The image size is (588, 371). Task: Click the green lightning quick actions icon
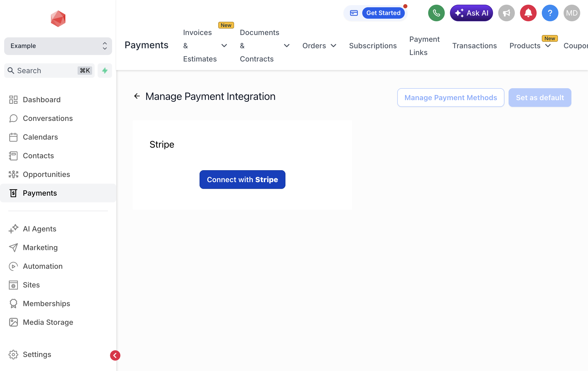[x=105, y=71]
